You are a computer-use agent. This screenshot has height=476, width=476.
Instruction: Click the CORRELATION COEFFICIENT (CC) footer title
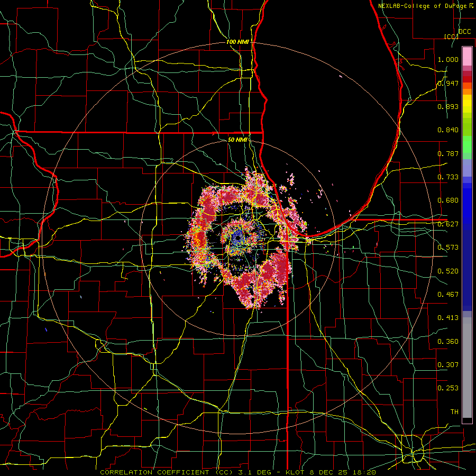tap(167, 472)
